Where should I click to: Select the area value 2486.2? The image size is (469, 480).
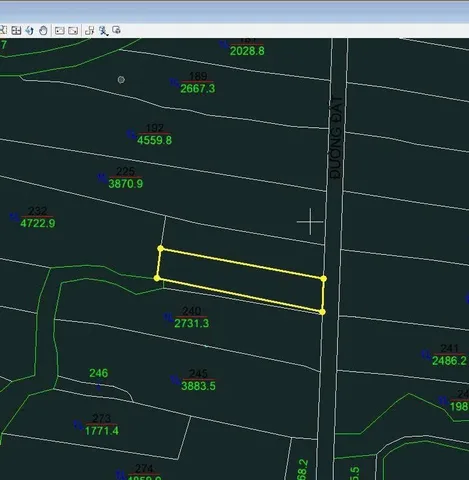tap(449, 361)
